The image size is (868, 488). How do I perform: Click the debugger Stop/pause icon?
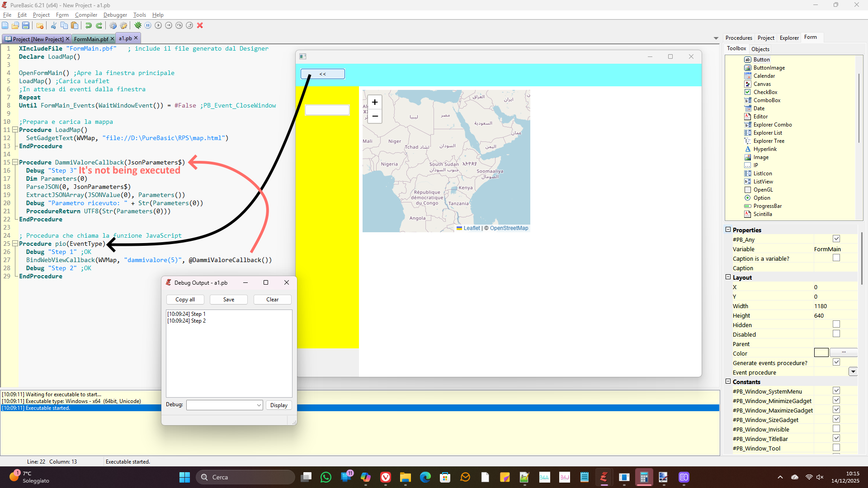tap(148, 26)
